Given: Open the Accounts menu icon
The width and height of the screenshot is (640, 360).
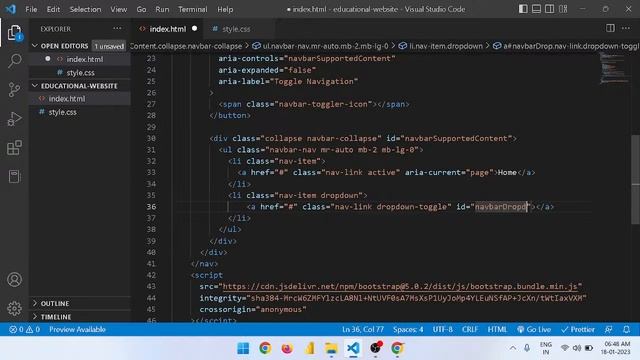Looking at the screenshot, I should click(14, 280).
